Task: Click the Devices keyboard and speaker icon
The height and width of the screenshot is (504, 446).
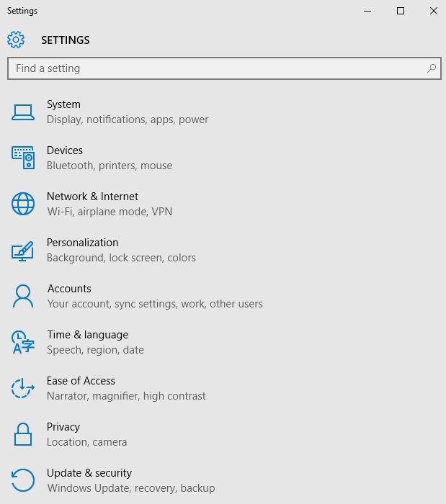Action: click(23, 158)
